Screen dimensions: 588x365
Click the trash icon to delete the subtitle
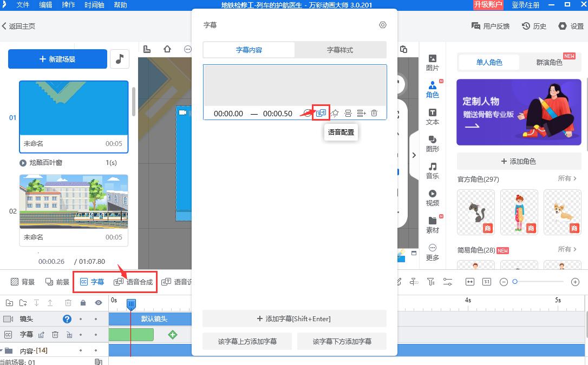click(374, 113)
